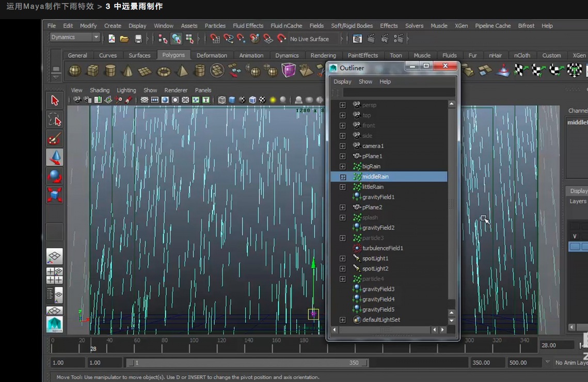Toggle wireframe cube display in viewport toolbar

tap(222, 100)
